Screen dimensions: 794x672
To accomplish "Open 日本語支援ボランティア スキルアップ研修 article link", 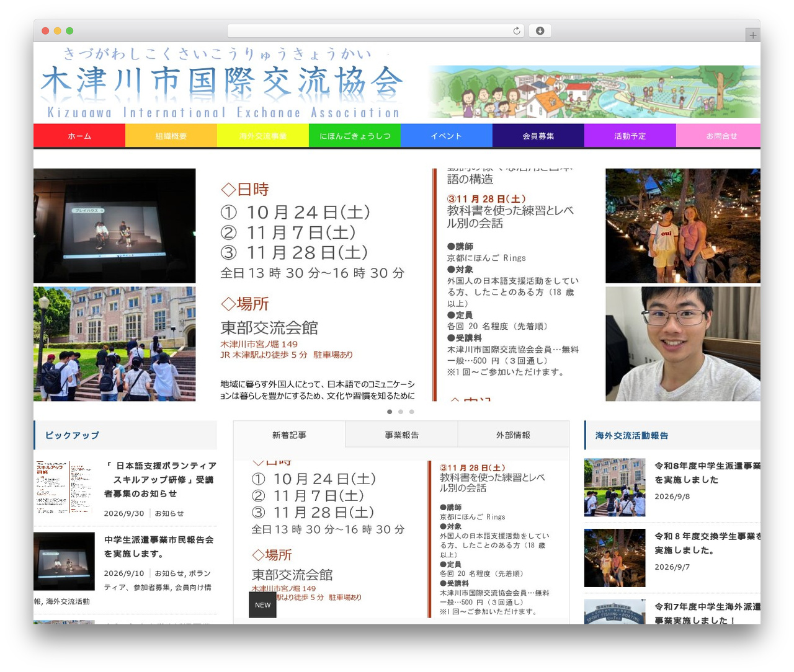I will (x=160, y=479).
